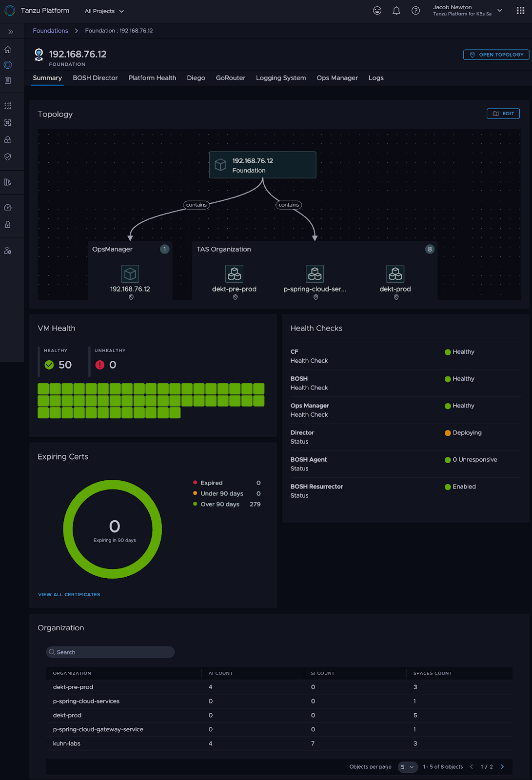Click the 192.168.76.12 Foundation topology node
The width and height of the screenshot is (532, 780).
262,165
